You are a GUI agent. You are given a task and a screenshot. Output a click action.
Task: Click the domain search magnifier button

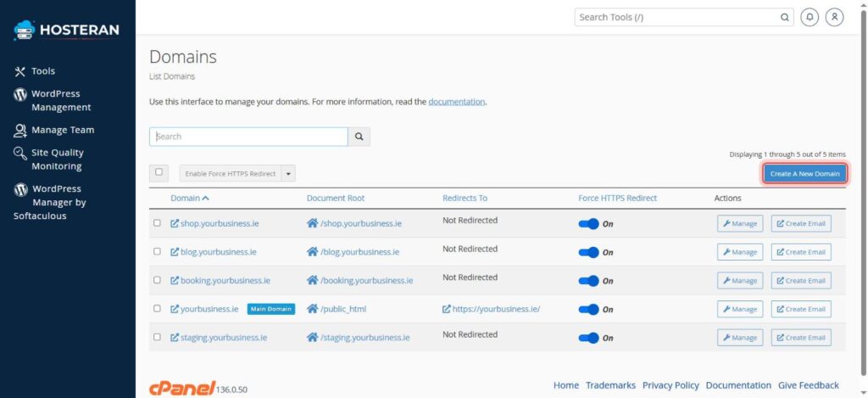coord(359,137)
